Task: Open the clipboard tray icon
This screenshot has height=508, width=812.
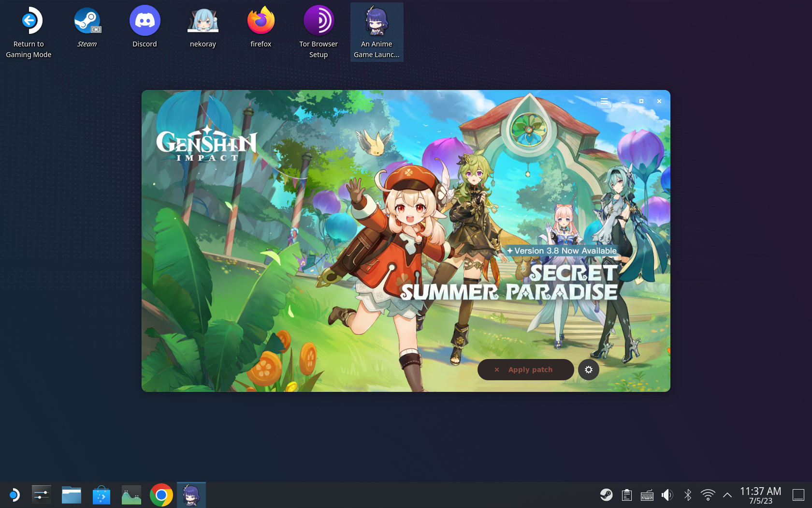Action: pyautogui.click(x=626, y=495)
